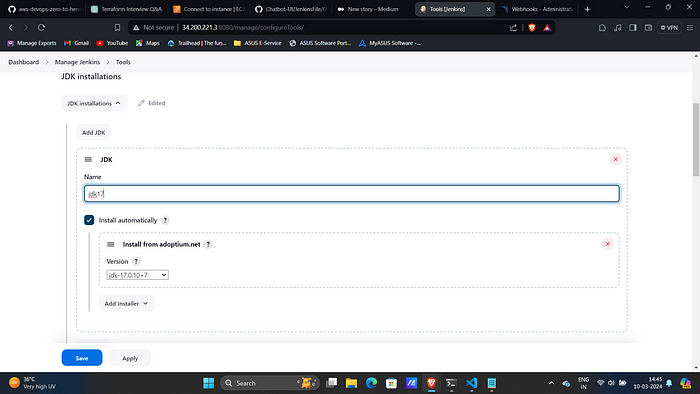Image resolution: width=700 pixels, height=394 pixels.
Task: Open Gmail bookmark
Action: pyautogui.click(x=76, y=43)
